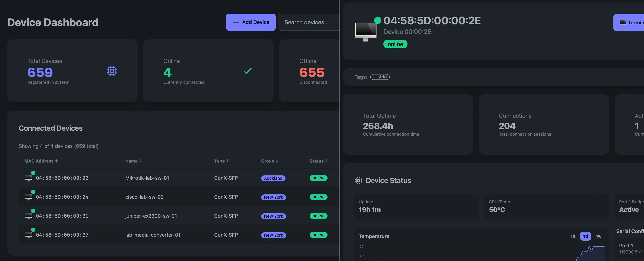Viewport: 644px width, 261px height.
Task: Select the 1h temperature range
Action: [573, 236]
